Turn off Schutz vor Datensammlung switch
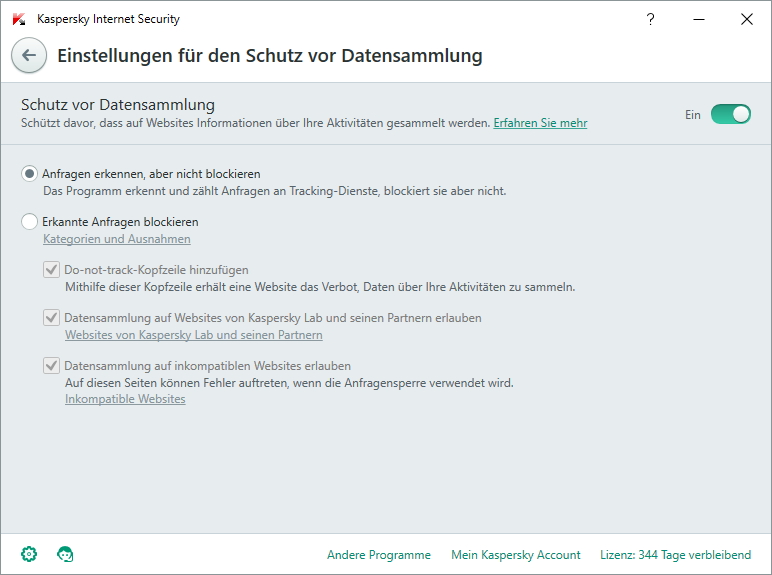 coord(731,114)
